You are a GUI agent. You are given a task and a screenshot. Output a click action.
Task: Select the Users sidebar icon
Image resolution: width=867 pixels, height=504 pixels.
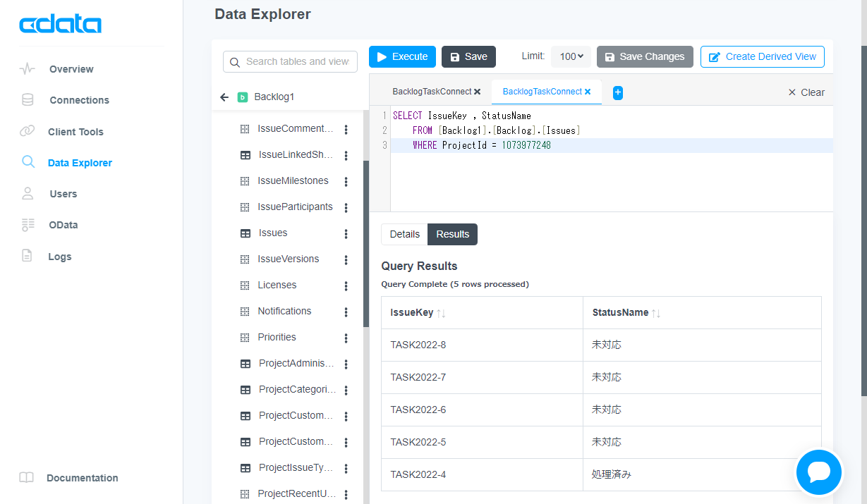click(x=28, y=193)
